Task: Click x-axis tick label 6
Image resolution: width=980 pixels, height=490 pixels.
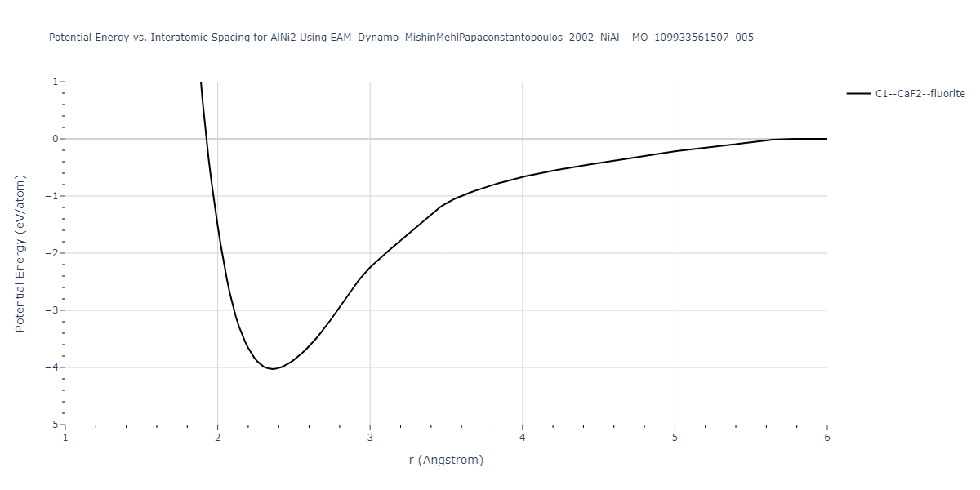Action: pos(827,438)
